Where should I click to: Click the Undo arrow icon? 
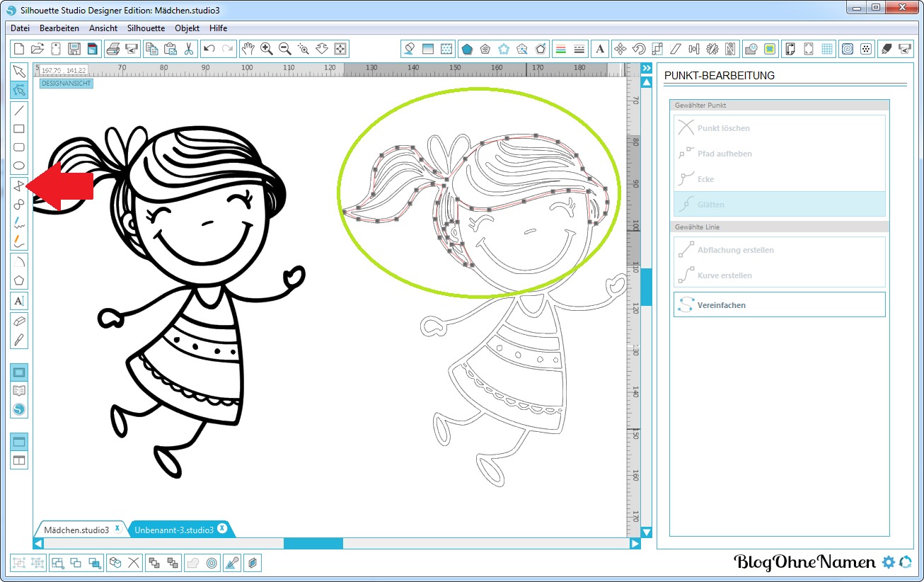209,49
